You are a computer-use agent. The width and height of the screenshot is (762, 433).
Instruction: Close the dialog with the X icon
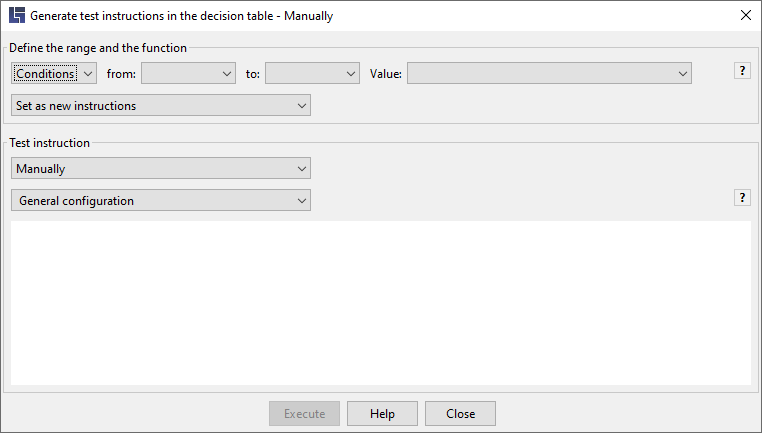point(746,16)
